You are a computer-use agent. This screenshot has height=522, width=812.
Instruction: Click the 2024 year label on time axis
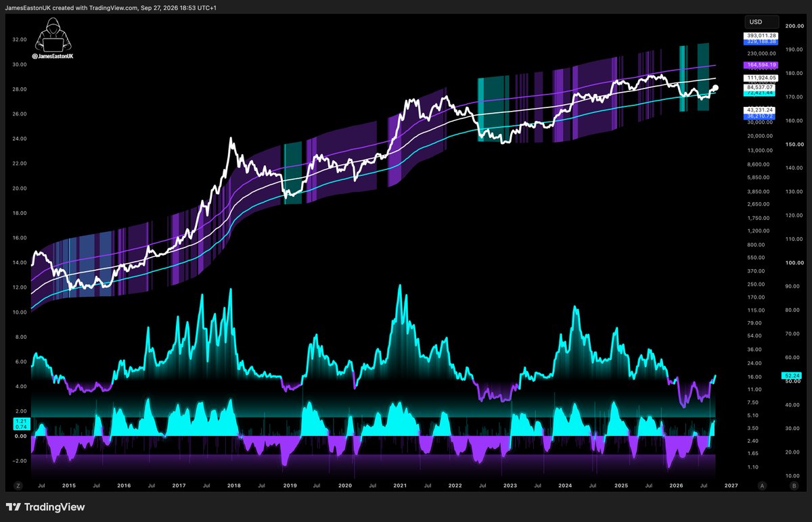(x=565, y=485)
